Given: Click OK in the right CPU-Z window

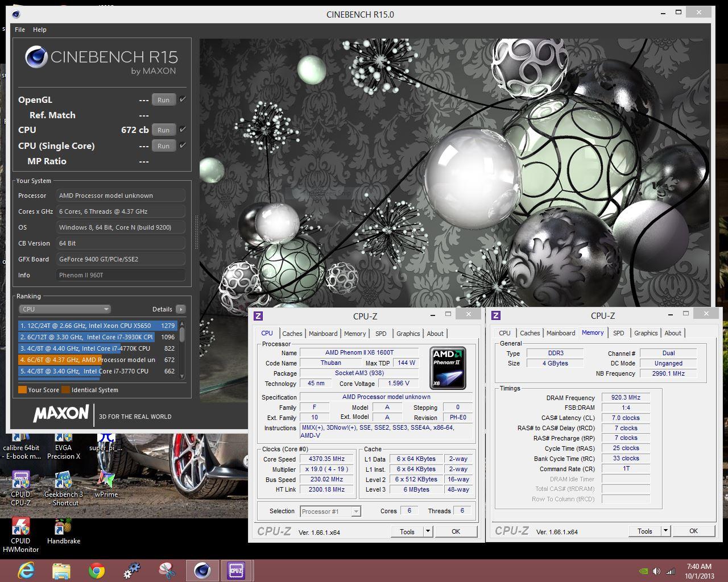Looking at the screenshot, I should click(693, 531).
